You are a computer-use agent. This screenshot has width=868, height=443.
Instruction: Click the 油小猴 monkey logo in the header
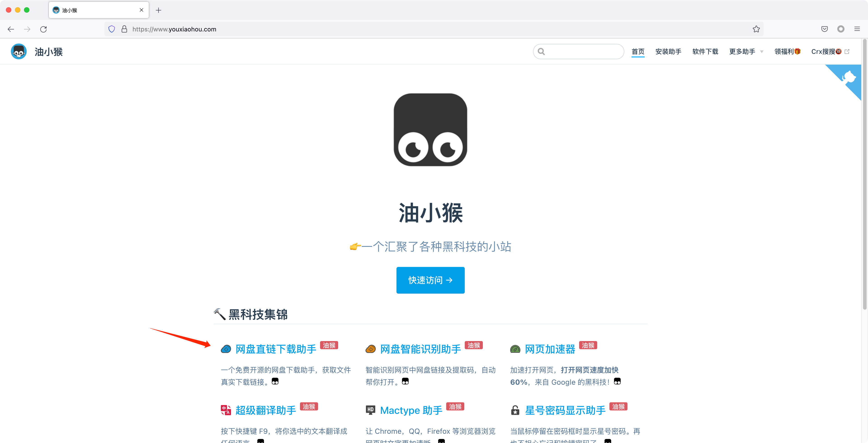[x=19, y=52]
